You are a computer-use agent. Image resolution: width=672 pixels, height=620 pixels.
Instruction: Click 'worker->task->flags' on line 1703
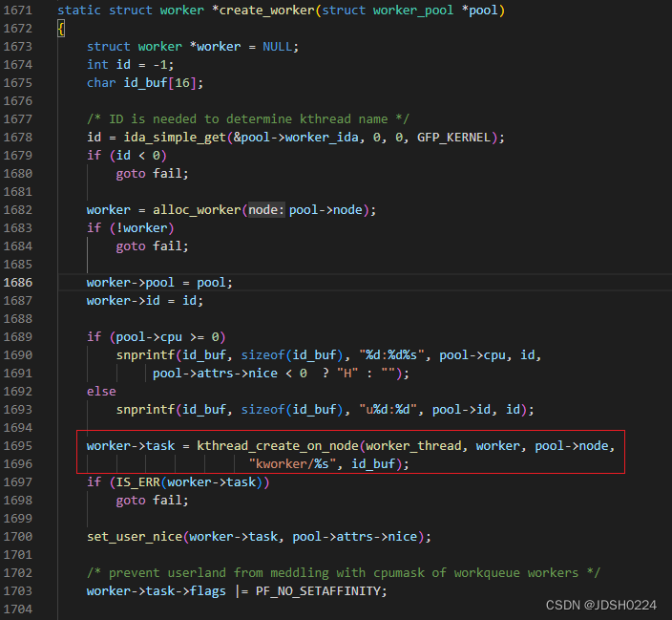pos(156,591)
